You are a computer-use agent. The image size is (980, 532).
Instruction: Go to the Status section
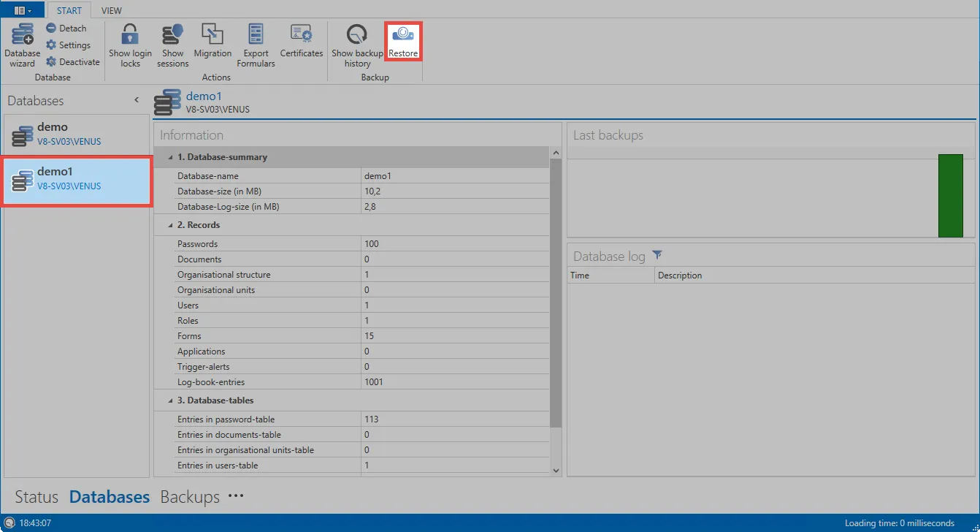pos(37,497)
